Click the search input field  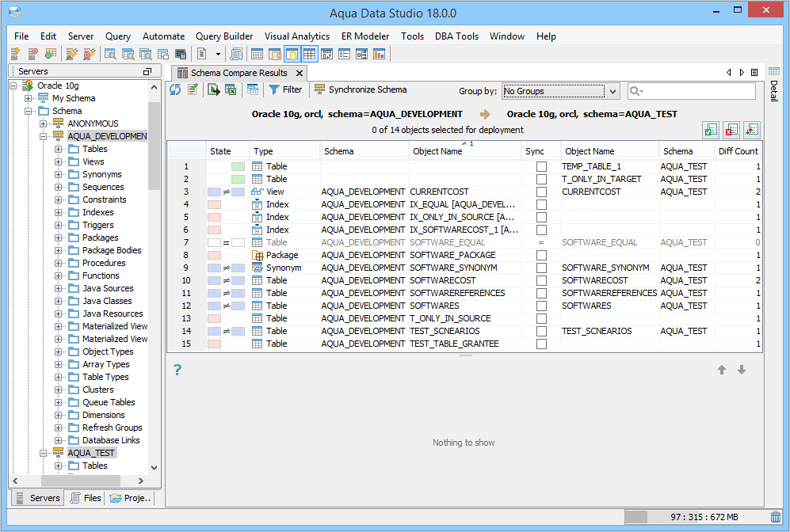(692, 91)
